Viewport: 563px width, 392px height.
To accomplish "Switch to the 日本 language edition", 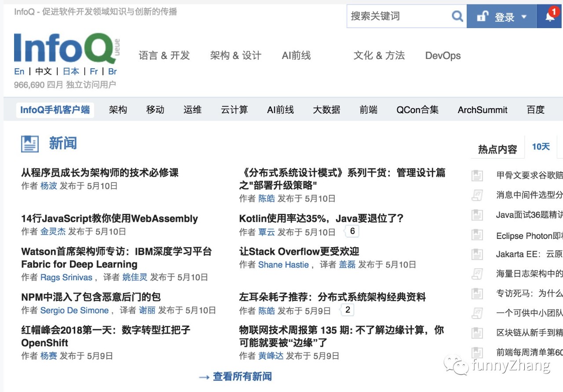I will point(71,71).
